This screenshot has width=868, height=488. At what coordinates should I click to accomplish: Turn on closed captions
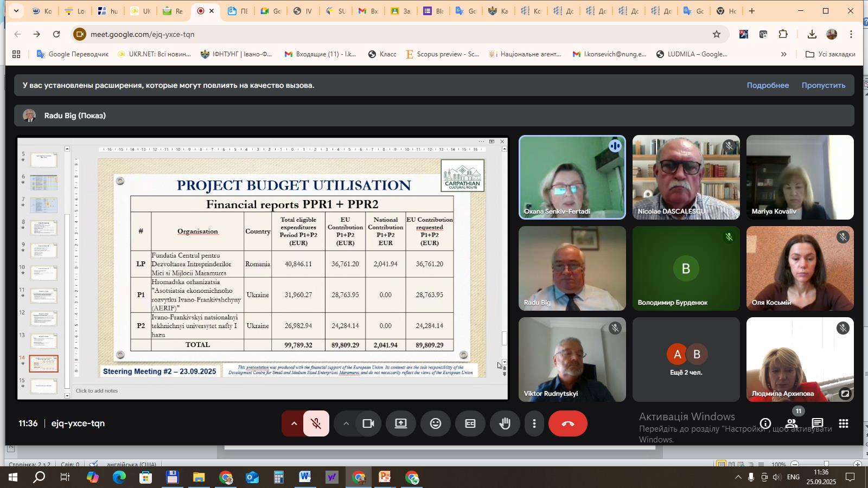tap(470, 424)
